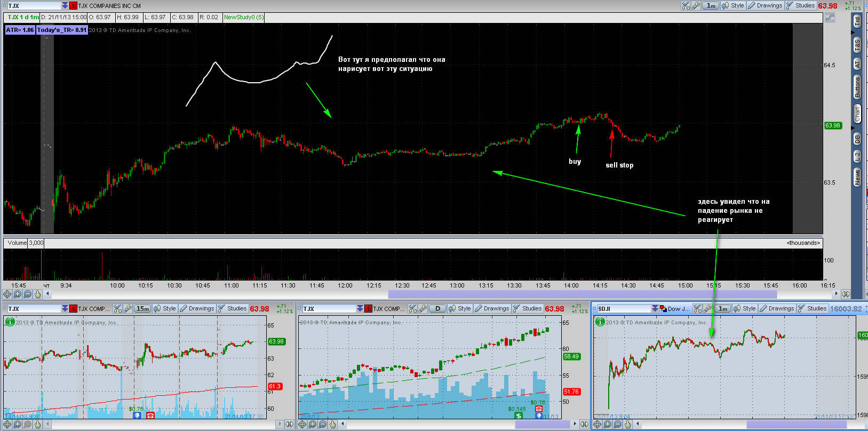Open chart settings wrench in the $DJI chart
This screenshot has height=431, width=868.
(x=707, y=309)
